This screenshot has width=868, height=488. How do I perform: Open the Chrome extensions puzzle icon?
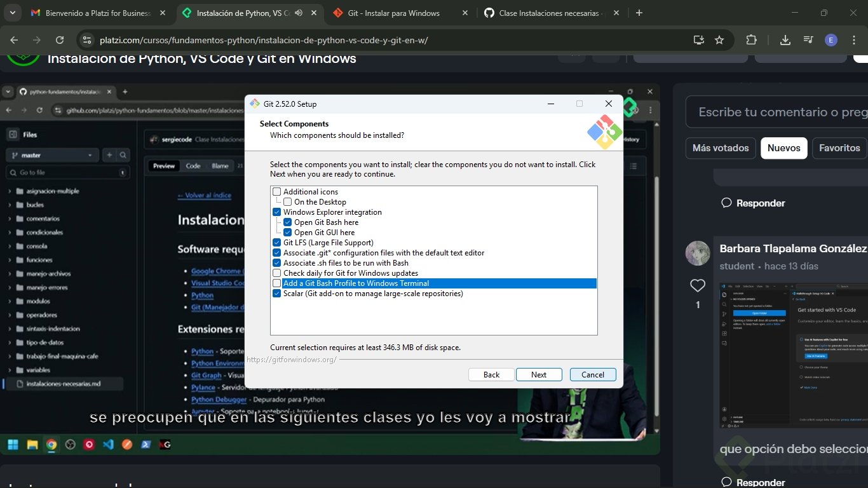coord(751,40)
